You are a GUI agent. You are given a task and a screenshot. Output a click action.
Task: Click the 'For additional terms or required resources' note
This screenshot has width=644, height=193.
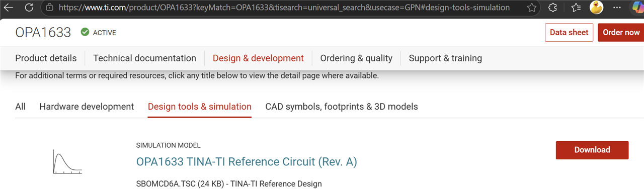(197, 76)
